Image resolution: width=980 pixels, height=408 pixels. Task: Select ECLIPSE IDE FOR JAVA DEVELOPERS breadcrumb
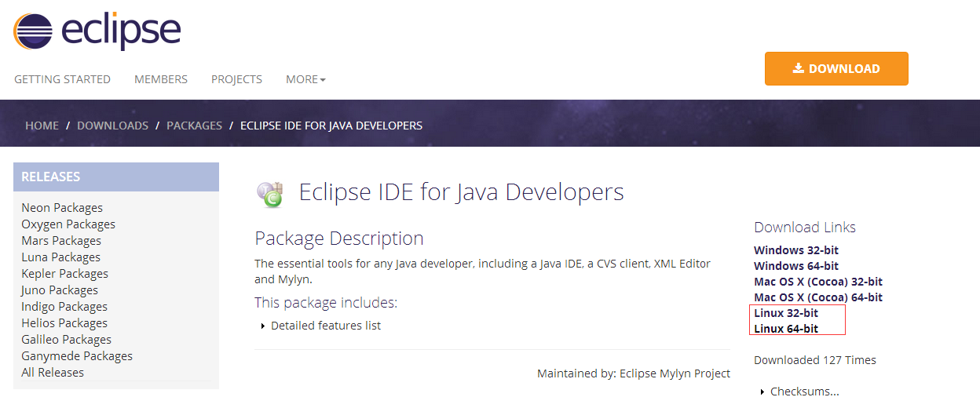(331, 126)
